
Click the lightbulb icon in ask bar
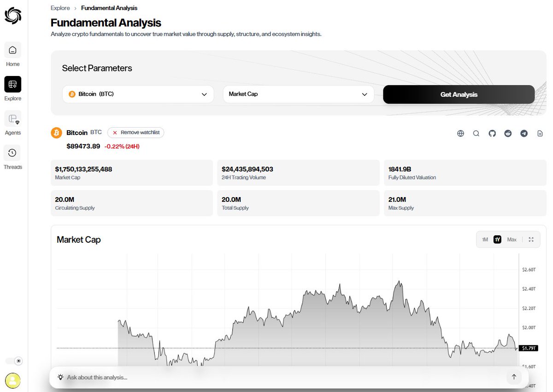[60, 377]
